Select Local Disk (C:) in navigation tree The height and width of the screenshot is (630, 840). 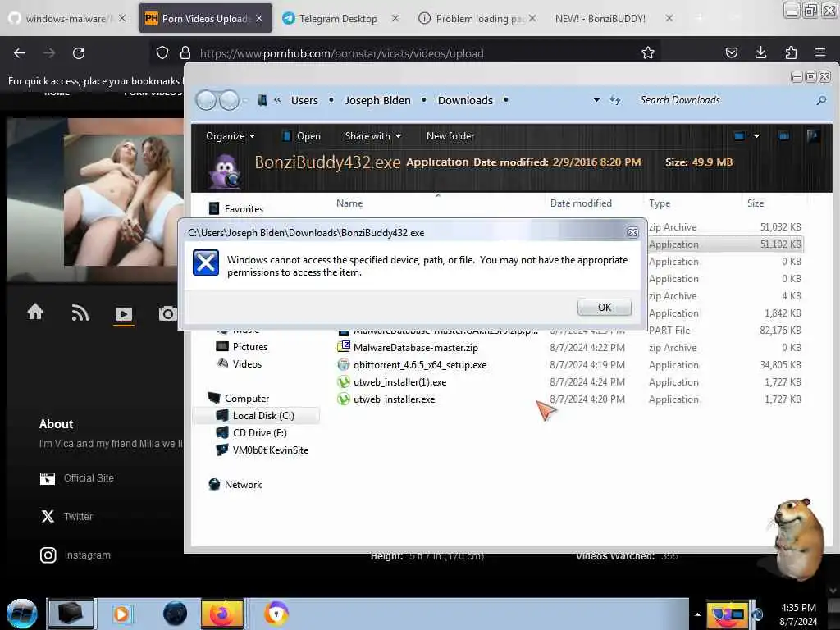pos(256,416)
